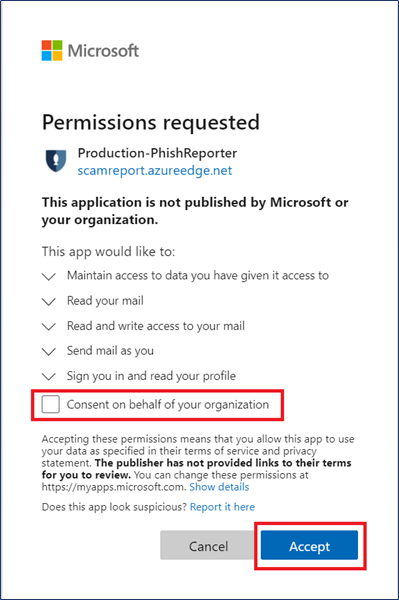Click the Permissions requested heading
This screenshot has width=399, height=600.
pyautogui.click(x=151, y=122)
